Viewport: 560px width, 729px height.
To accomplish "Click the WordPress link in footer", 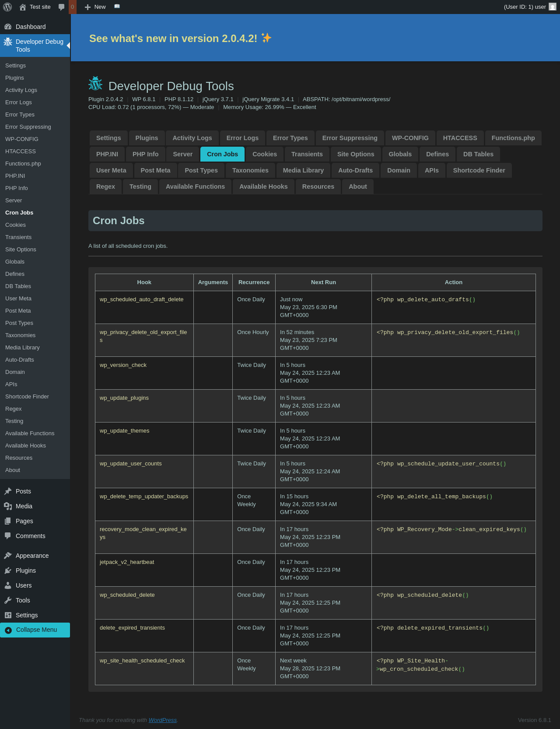I will (162, 720).
